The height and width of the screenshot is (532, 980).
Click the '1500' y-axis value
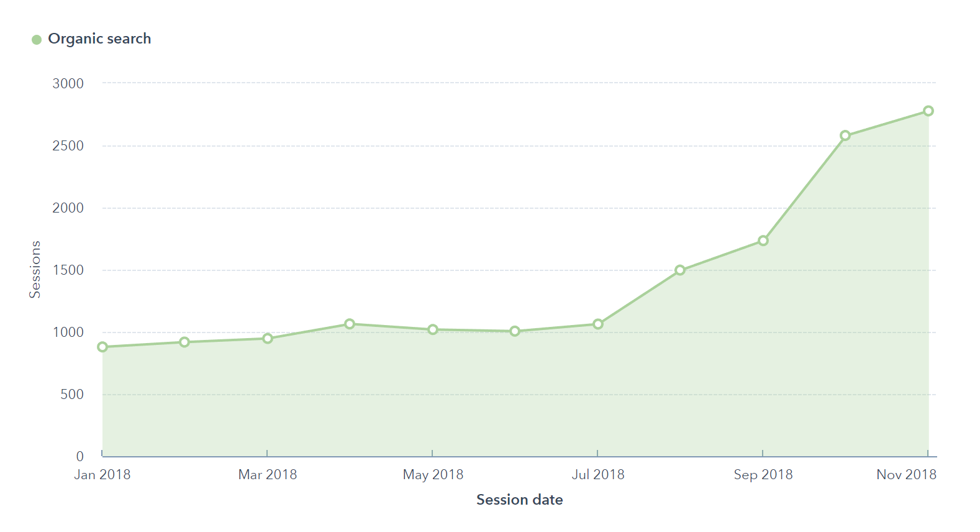point(68,270)
